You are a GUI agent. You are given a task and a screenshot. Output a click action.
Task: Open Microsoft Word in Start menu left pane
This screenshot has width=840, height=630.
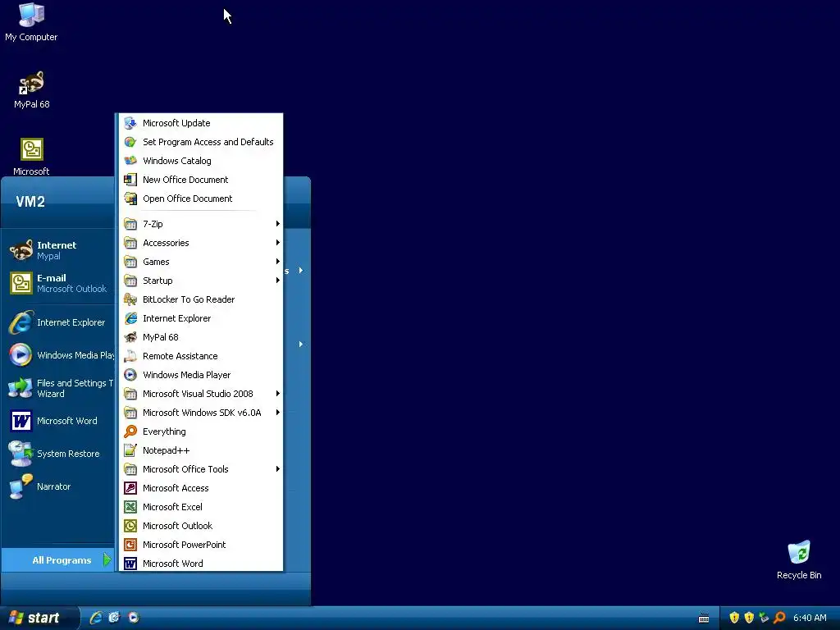58,421
